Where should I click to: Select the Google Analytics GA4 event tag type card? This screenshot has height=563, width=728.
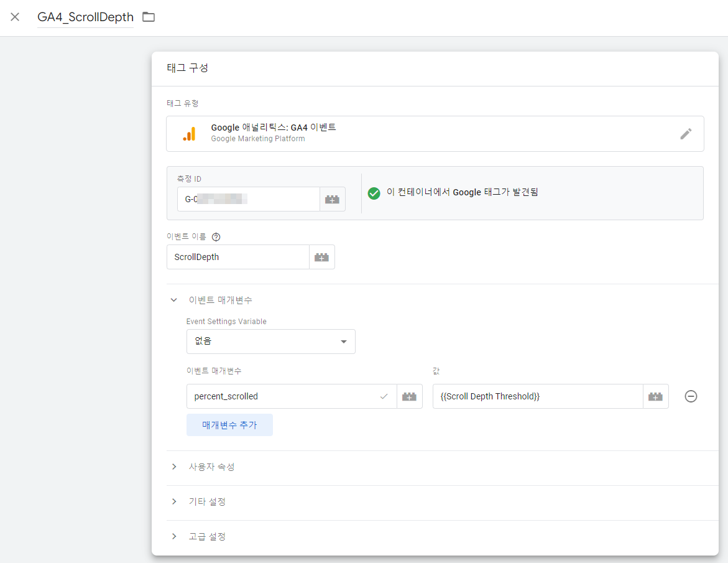(x=435, y=134)
